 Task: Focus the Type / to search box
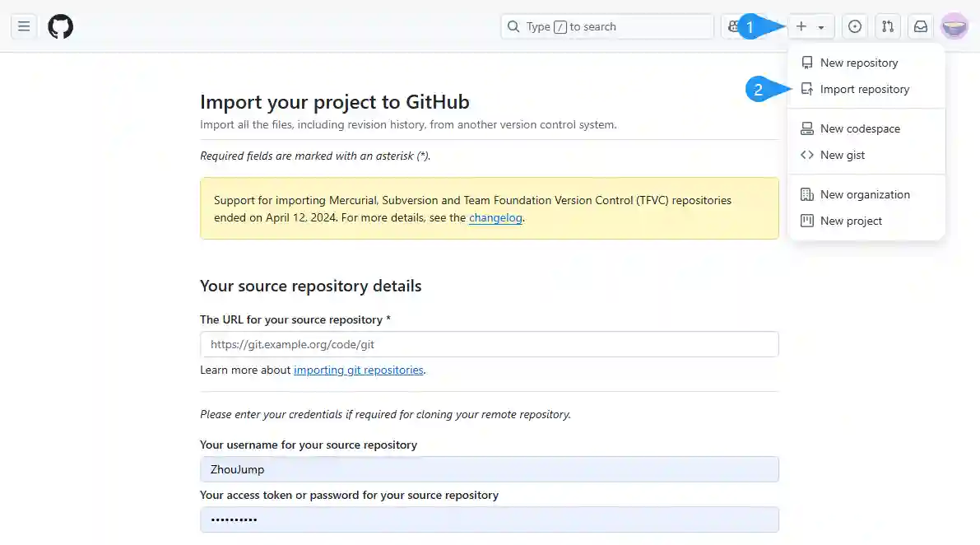point(606,26)
